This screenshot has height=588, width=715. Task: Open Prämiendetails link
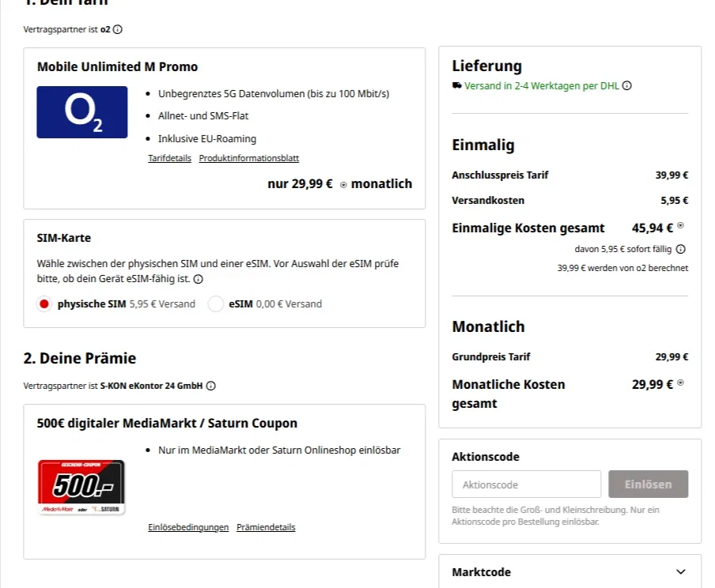click(x=266, y=527)
